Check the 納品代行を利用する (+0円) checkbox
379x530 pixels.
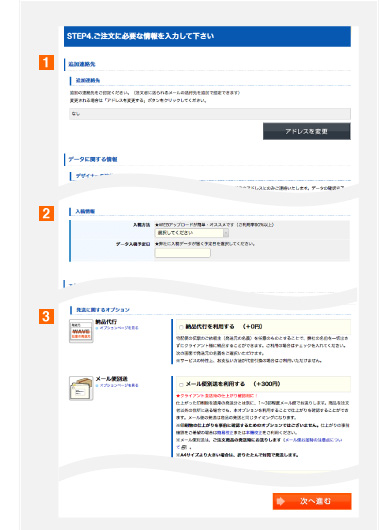(181, 327)
